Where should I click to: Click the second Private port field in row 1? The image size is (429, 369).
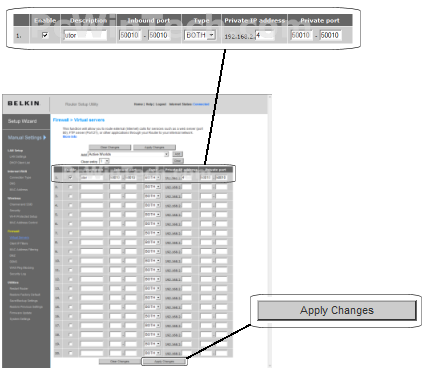221,178
